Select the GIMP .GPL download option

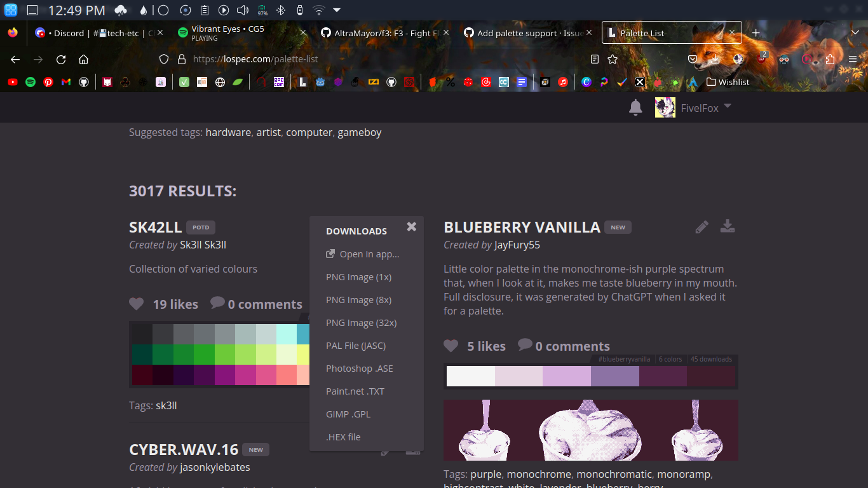coord(348,414)
